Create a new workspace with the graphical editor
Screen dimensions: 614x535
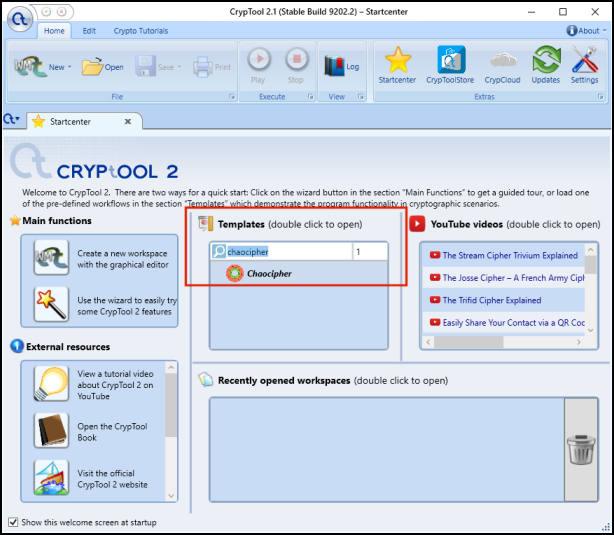[51, 257]
